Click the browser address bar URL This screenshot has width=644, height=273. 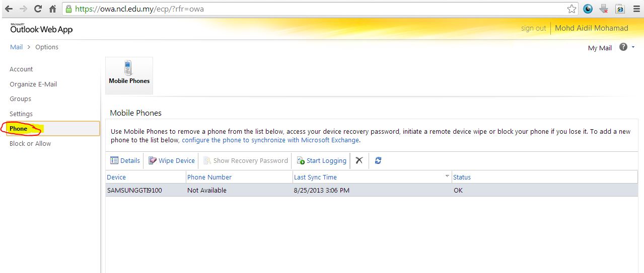[x=302, y=9]
